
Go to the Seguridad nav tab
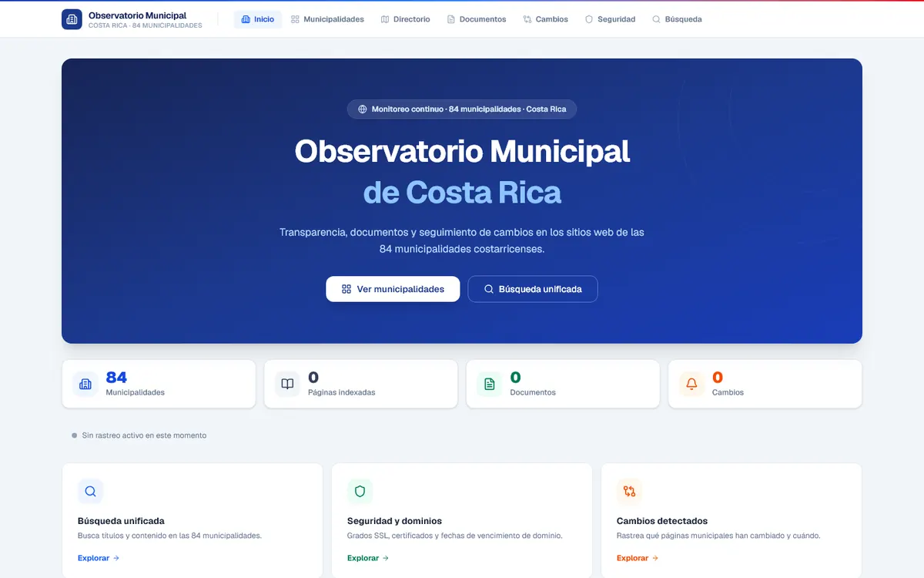point(610,19)
